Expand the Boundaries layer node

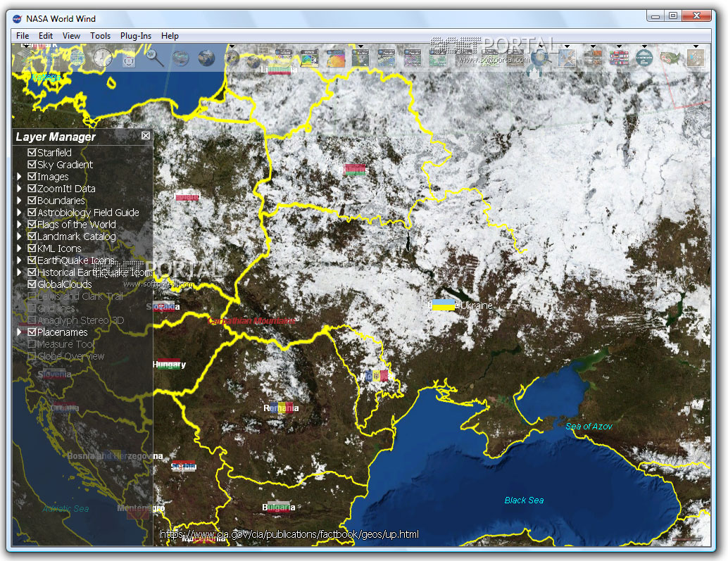tap(19, 201)
